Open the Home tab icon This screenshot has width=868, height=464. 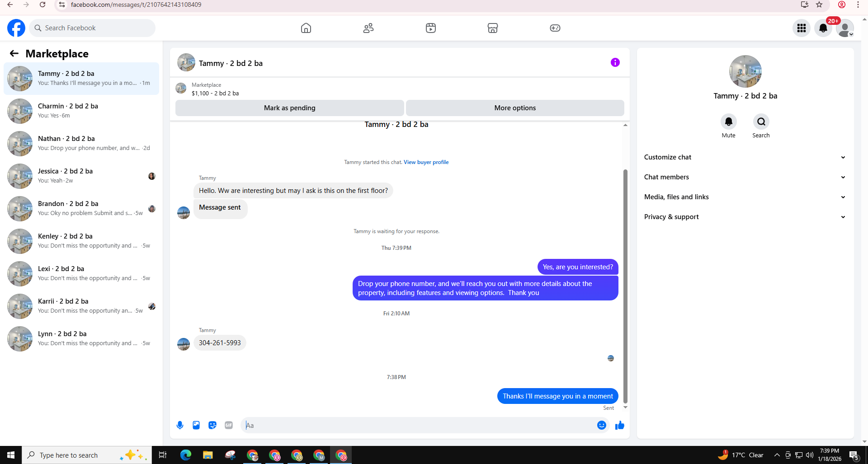tap(306, 28)
